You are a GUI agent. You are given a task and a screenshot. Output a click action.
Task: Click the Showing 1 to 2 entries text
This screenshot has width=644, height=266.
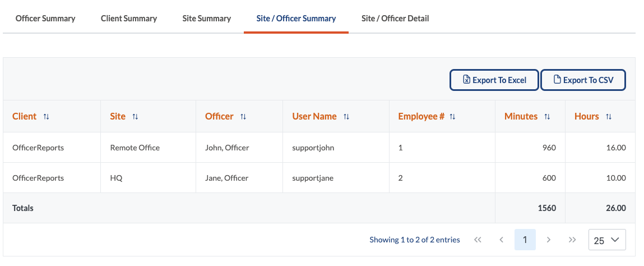(415, 240)
